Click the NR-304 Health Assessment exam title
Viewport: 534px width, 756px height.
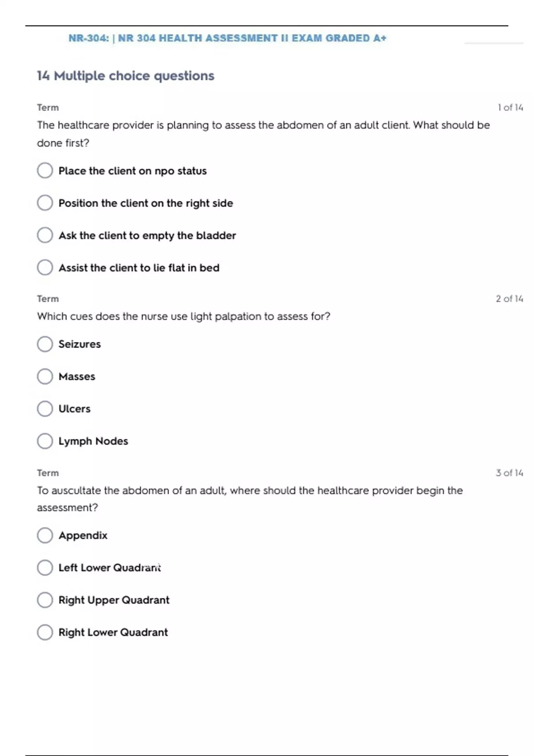[227, 38]
